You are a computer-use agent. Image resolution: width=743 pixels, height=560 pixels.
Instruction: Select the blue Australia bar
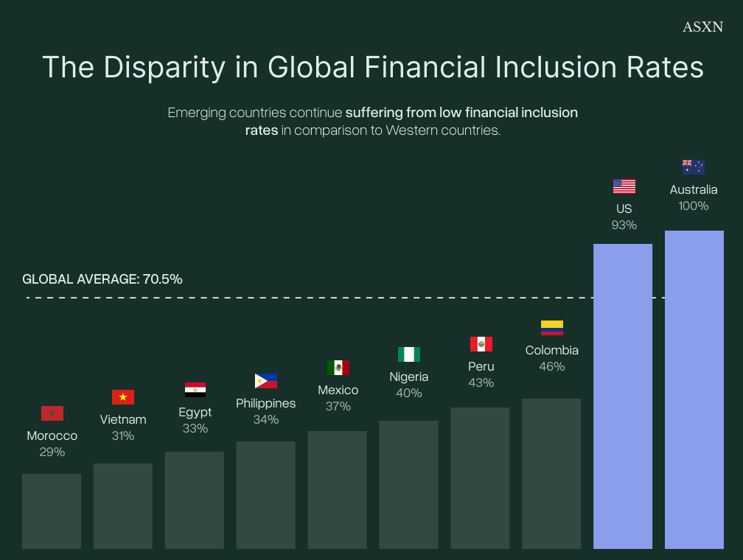[694, 390]
